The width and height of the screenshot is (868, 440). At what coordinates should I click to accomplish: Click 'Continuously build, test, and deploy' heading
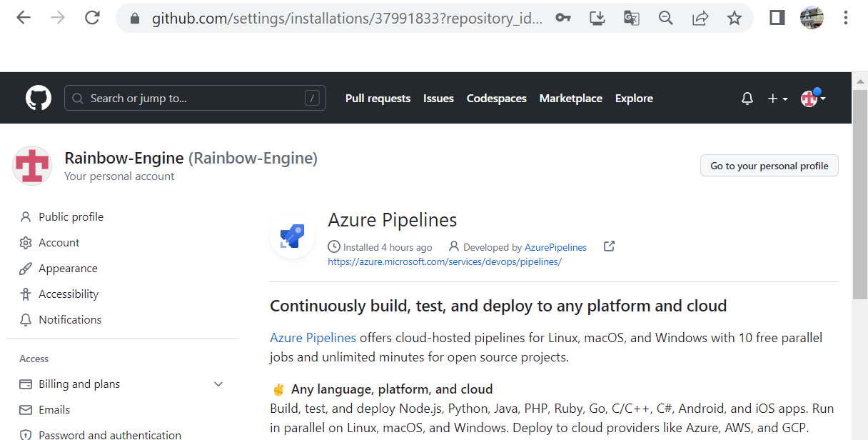498,306
